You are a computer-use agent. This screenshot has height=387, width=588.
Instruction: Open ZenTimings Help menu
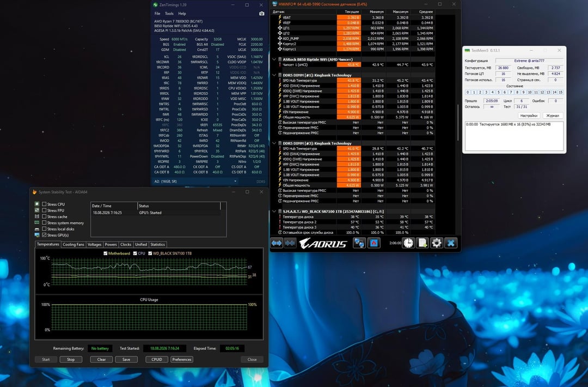click(x=182, y=14)
